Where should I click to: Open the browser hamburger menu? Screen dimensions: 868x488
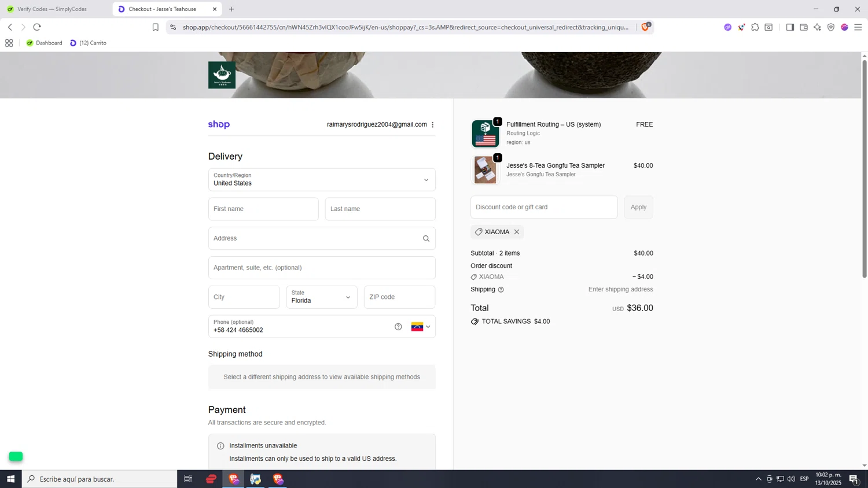point(858,27)
